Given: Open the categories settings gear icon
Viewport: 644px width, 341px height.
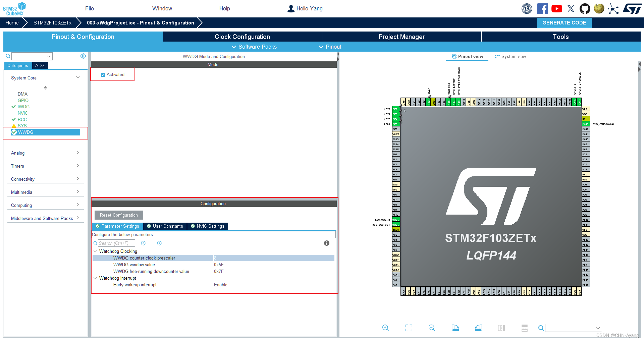Looking at the screenshot, I should coord(83,56).
